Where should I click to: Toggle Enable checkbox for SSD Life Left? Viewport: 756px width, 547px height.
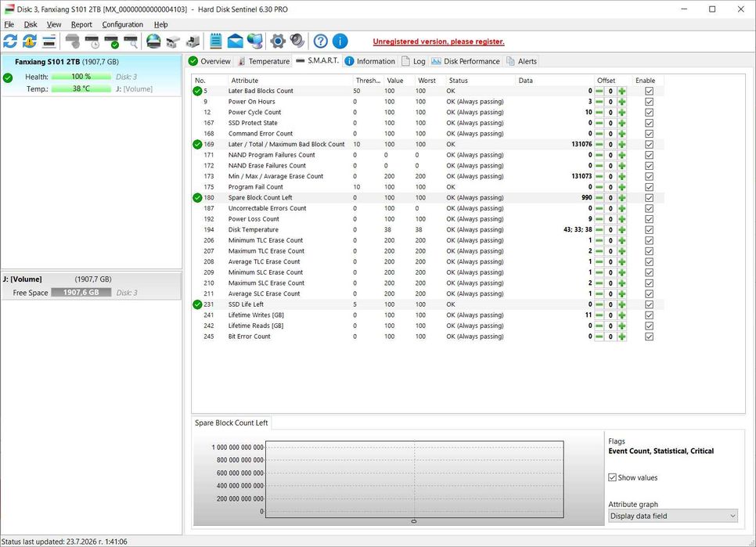pyautogui.click(x=649, y=304)
